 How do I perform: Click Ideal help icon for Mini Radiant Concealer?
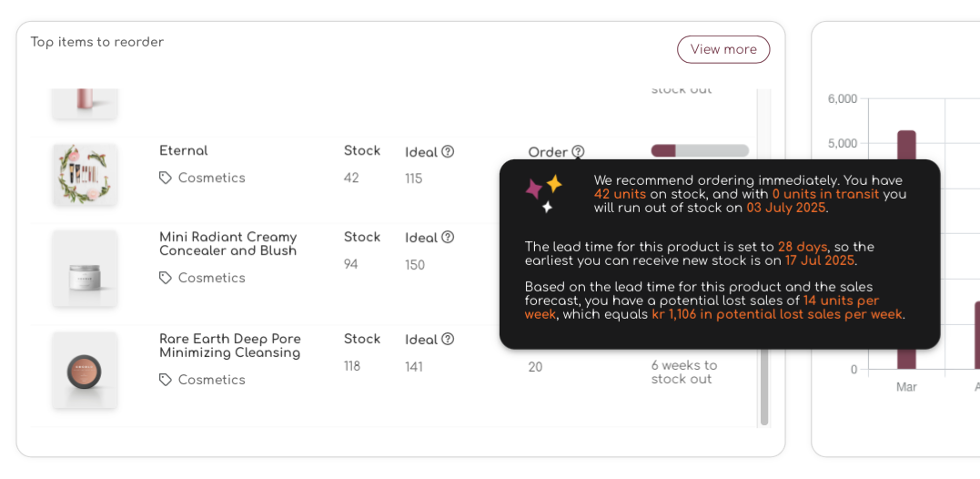[x=448, y=238]
